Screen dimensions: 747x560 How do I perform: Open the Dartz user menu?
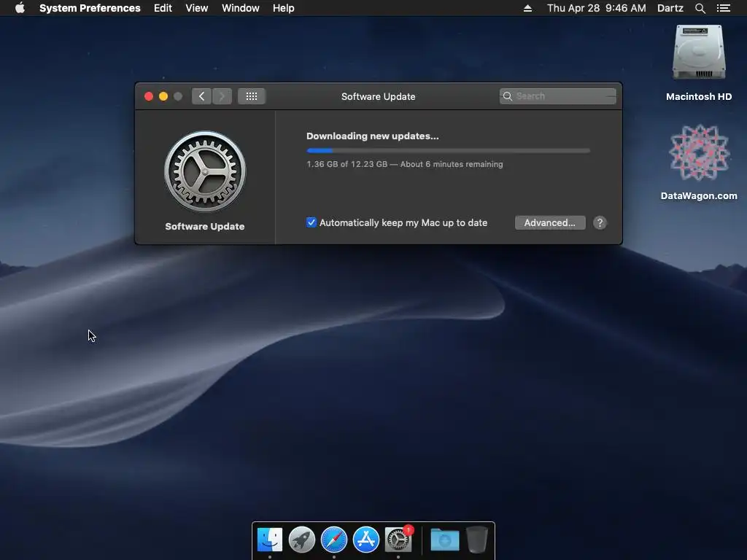click(x=670, y=8)
